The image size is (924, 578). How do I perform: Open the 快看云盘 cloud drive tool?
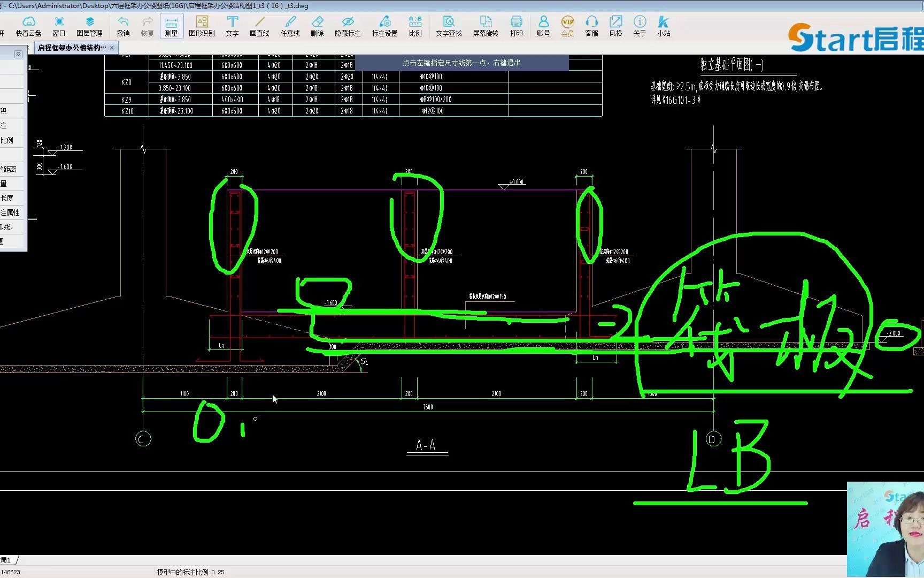pyautogui.click(x=28, y=26)
